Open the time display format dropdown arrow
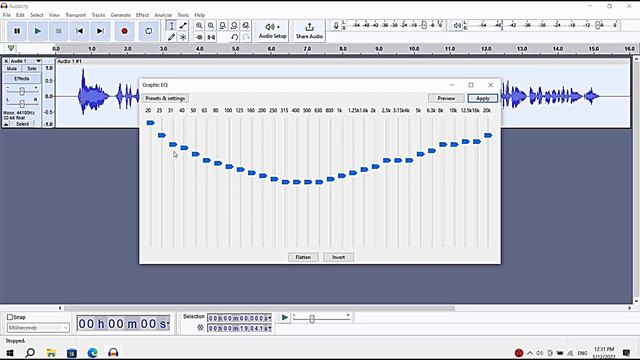Screen dimensions: 640x360 tap(167, 324)
